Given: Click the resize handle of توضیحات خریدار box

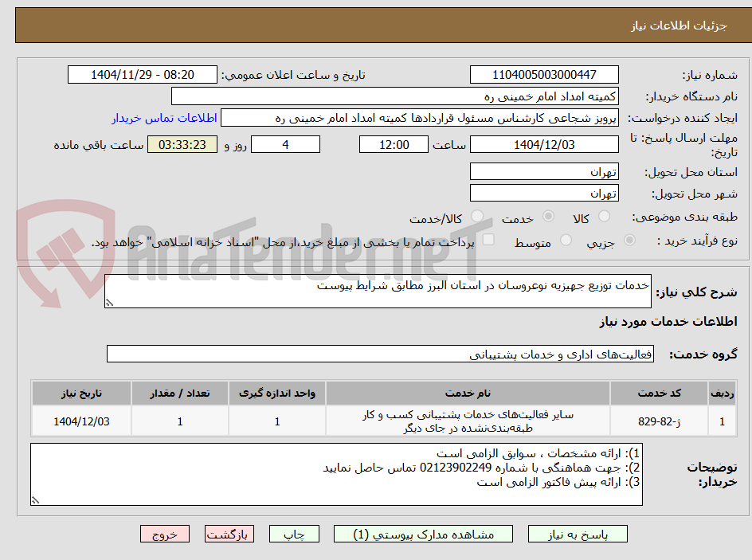Looking at the screenshot, I should (35, 500).
